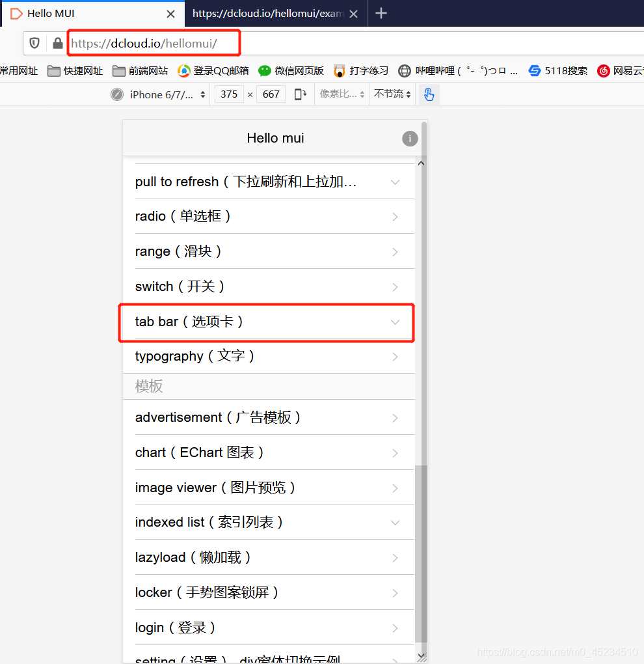Expand the pull to refresh item
The image size is (644, 664).
[x=269, y=182]
